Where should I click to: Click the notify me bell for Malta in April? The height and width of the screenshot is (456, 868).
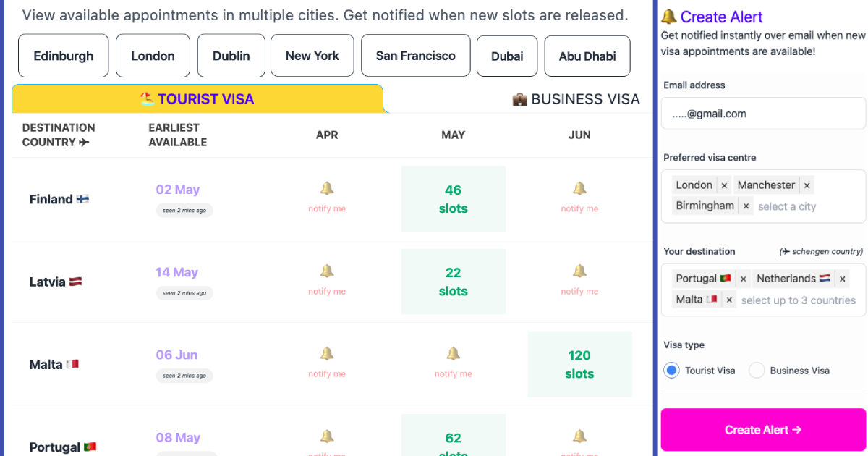coord(326,360)
